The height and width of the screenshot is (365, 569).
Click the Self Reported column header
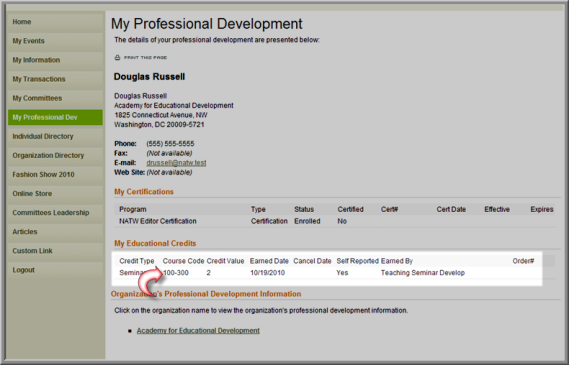coord(358,261)
